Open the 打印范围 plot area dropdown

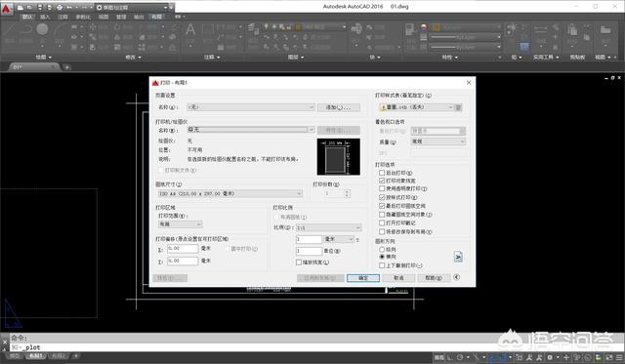pos(180,224)
